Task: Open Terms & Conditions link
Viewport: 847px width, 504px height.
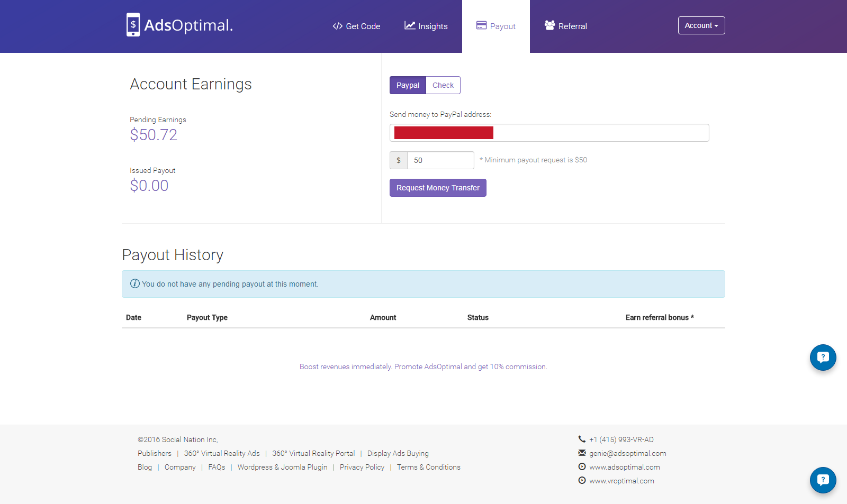Action: tap(429, 467)
